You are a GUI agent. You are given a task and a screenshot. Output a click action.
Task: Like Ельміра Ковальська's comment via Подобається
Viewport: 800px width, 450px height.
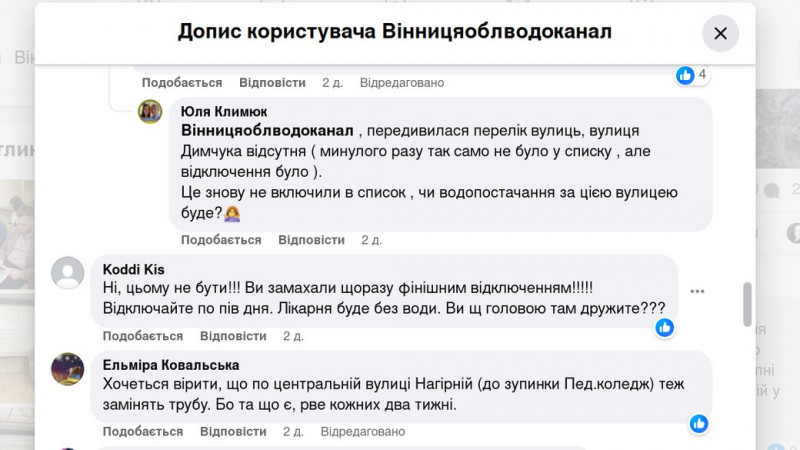[143, 432]
